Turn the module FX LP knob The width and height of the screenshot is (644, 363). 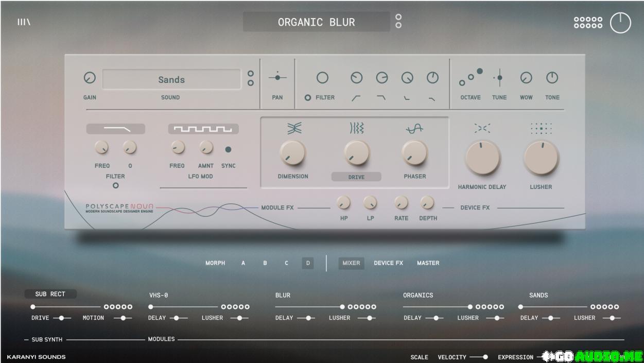(370, 203)
